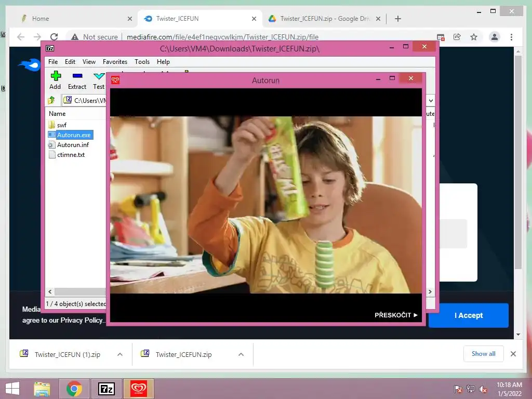Bookmark this page with star icon
This screenshot has width=532, height=399.
click(x=474, y=37)
